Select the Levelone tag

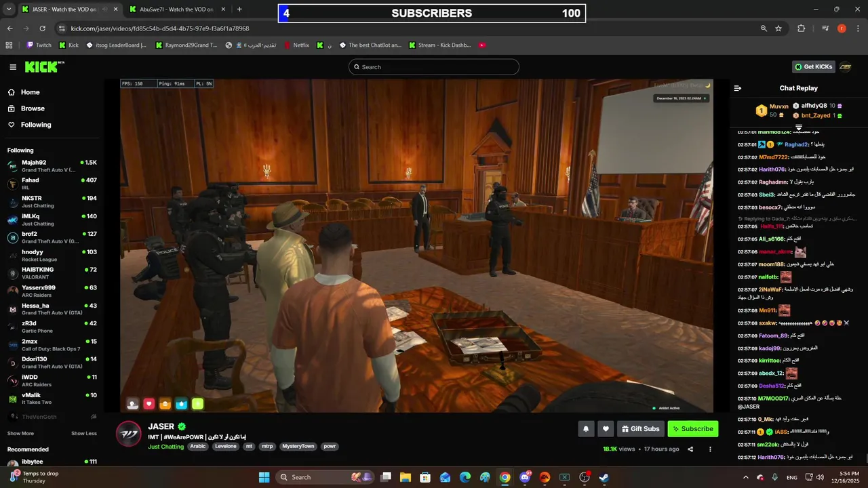click(x=226, y=447)
